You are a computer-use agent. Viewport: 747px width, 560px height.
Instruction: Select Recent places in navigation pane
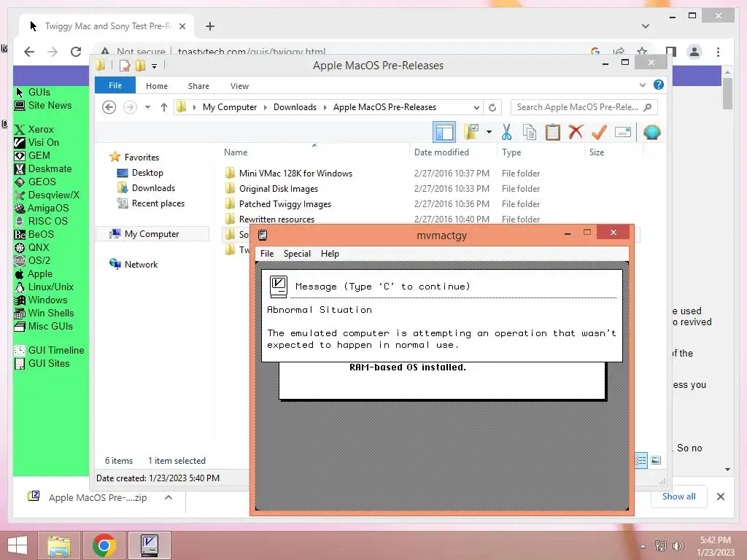click(x=158, y=203)
